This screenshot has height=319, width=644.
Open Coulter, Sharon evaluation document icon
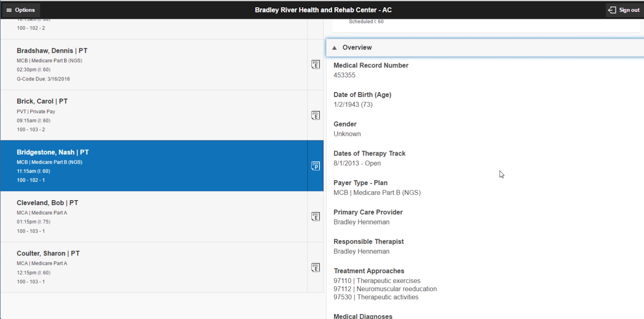[315, 268]
